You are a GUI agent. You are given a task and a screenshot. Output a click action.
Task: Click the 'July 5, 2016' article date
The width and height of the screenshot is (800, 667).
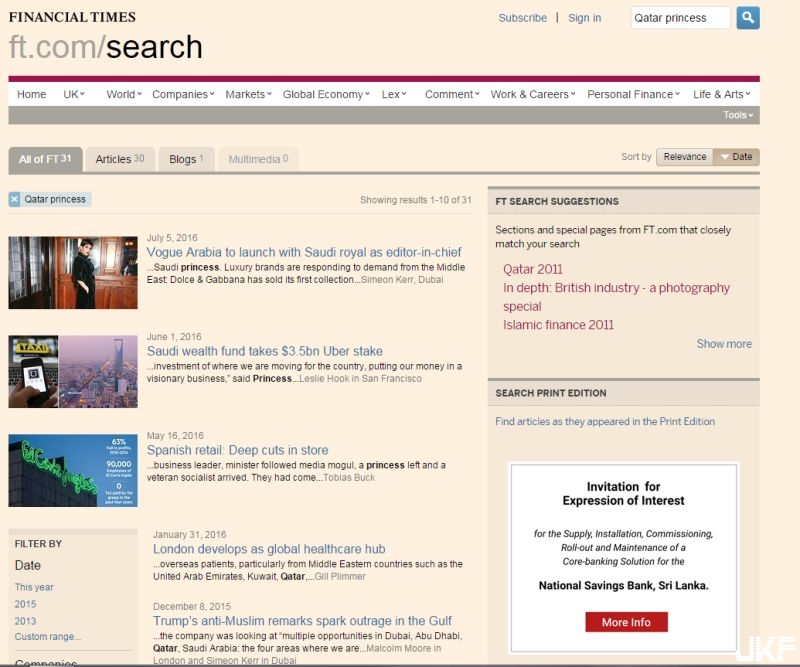tap(172, 238)
